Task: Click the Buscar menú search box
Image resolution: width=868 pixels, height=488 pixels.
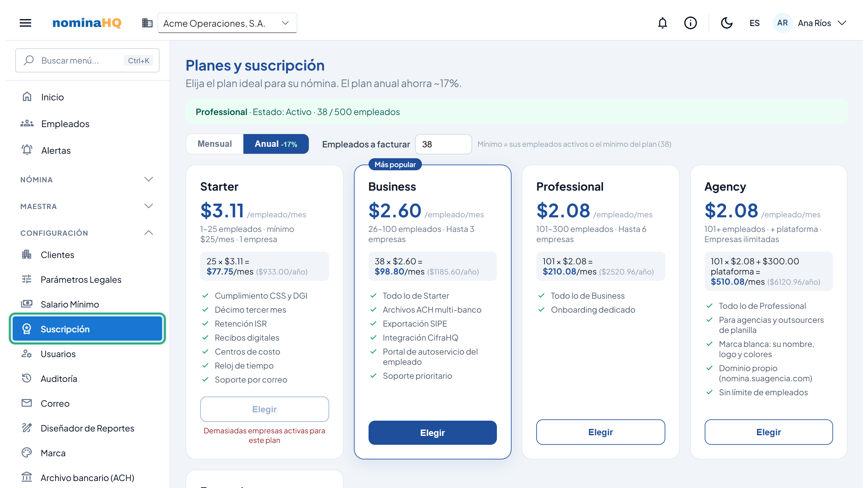Action: tap(87, 60)
